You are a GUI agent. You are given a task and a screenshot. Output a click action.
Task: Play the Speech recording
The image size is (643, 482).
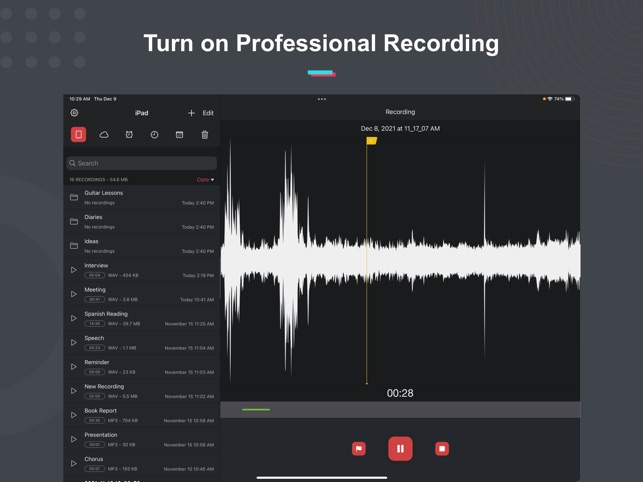(x=74, y=343)
